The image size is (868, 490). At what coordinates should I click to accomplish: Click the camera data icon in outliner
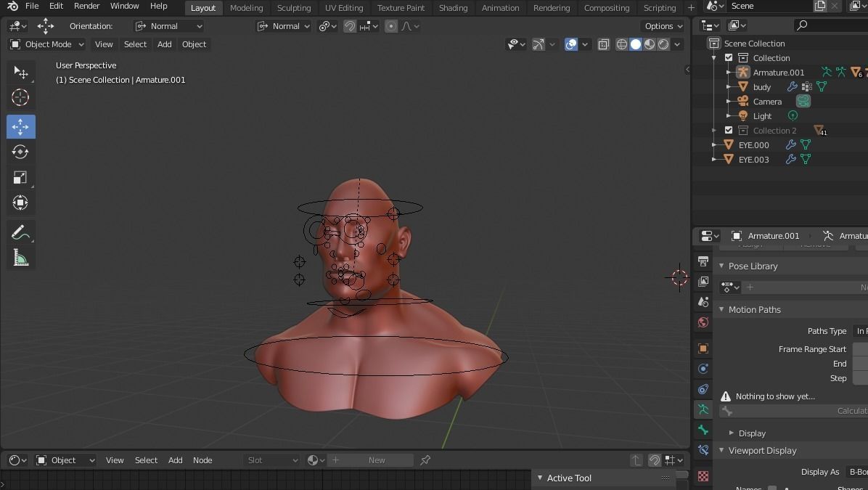coord(803,102)
